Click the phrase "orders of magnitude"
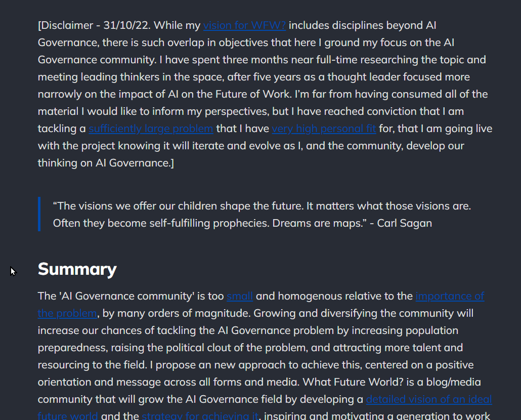521x420 pixels. [196, 313]
